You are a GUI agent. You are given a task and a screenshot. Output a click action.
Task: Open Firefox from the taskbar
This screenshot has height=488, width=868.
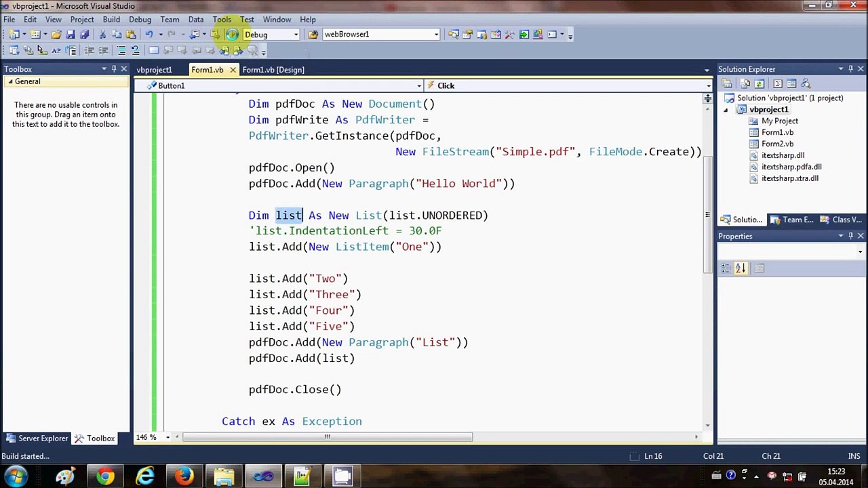pos(183,476)
